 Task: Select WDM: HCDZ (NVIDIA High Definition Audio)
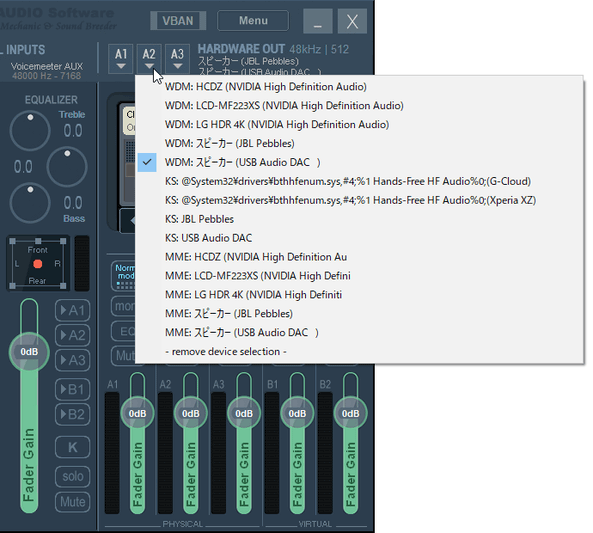click(x=359, y=87)
